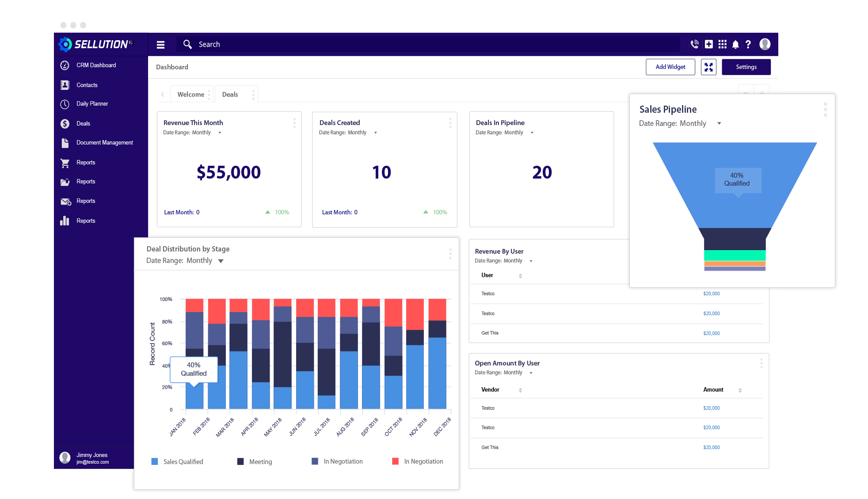Screen dimensions: 868x499
Task: Click the Revenue By User $20,000 Testco link
Action: pos(711,293)
